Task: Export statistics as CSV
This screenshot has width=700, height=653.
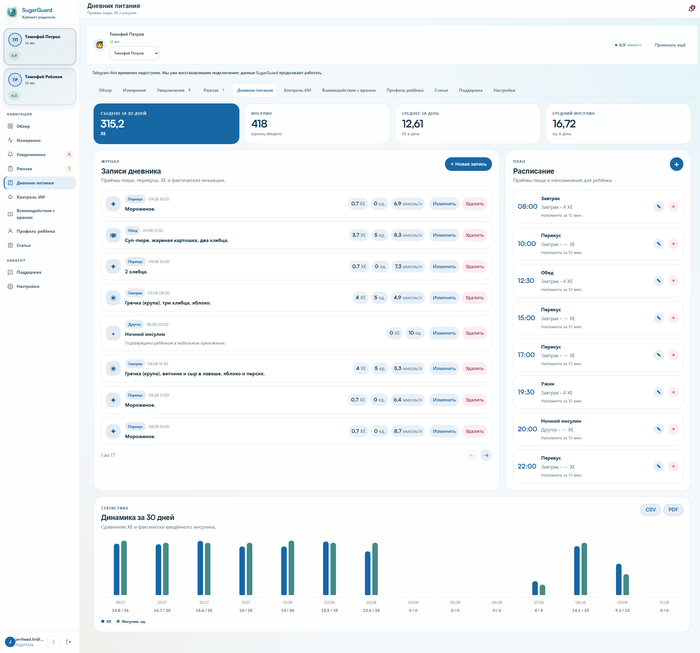Action: click(x=650, y=509)
